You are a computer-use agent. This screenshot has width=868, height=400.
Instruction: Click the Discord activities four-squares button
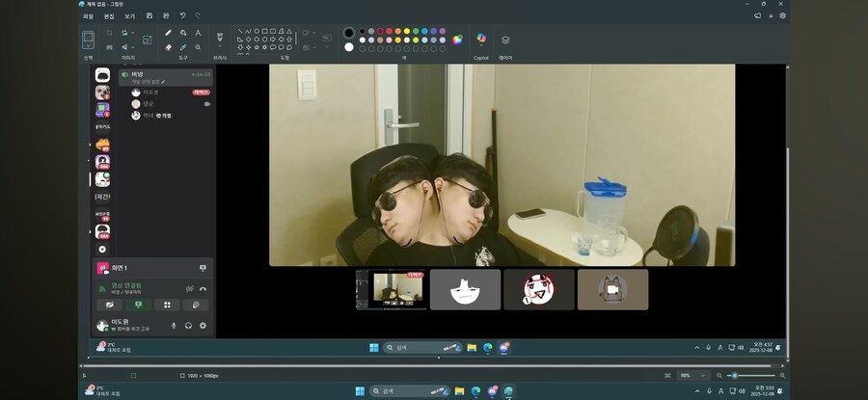(167, 305)
